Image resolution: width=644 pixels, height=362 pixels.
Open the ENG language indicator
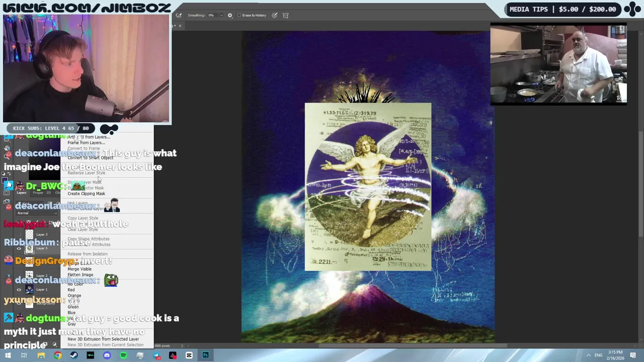coord(598,355)
